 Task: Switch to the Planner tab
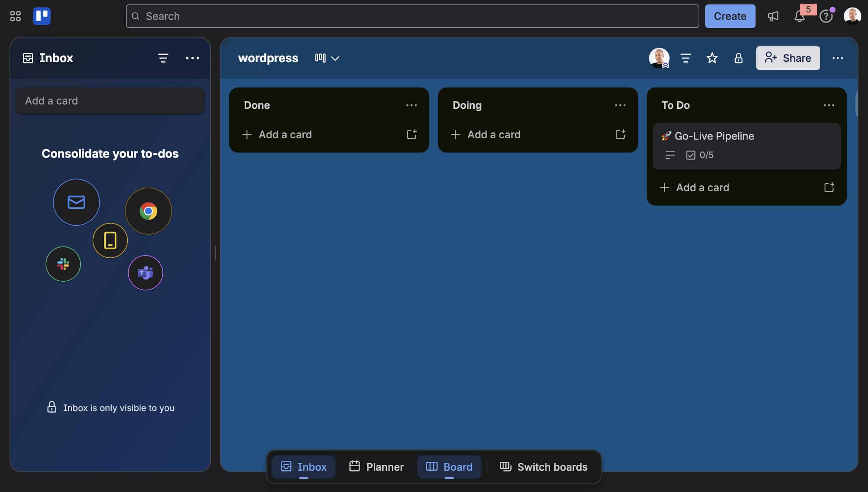click(x=376, y=467)
